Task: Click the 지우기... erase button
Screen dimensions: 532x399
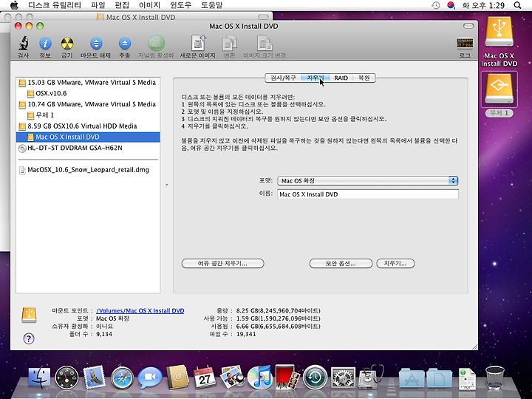Action: click(x=395, y=263)
